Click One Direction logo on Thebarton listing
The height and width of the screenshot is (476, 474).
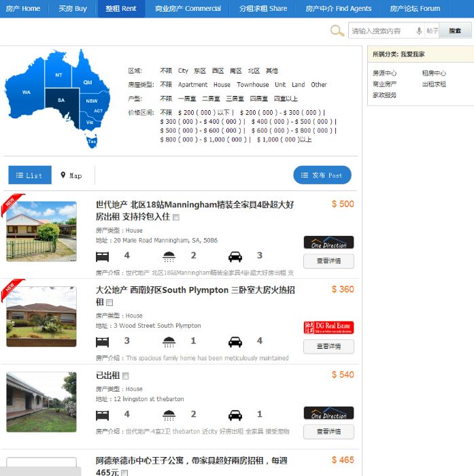tap(328, 413)
